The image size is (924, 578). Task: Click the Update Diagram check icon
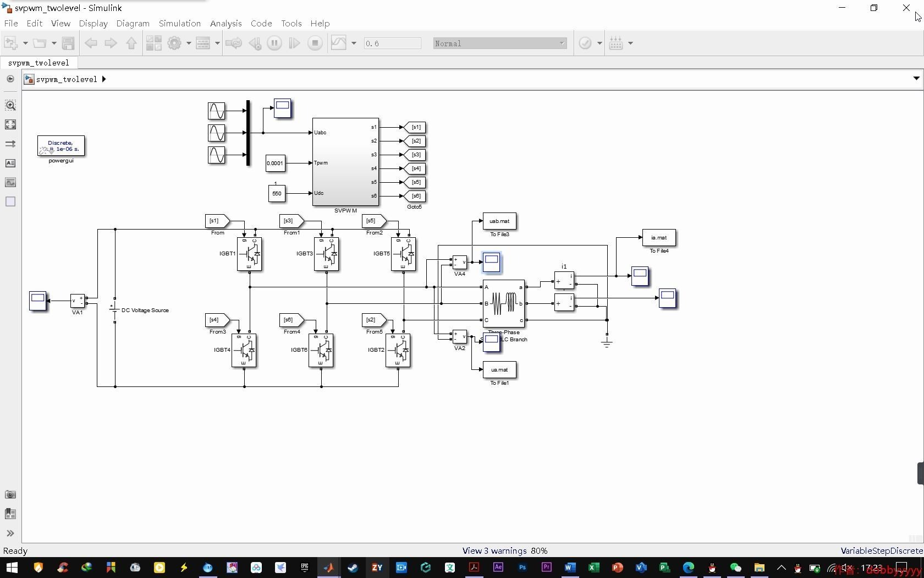click(x=585, y=43)
